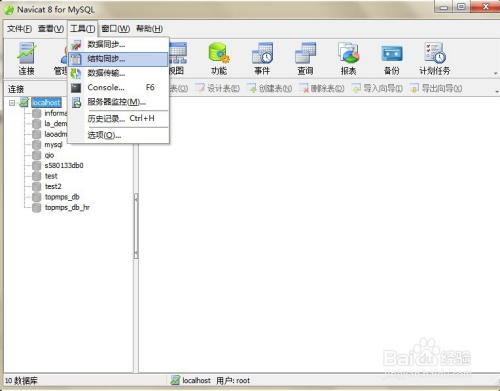Open 历史记录... menu entry
The image size is (500, 391).
coord(118,119)
